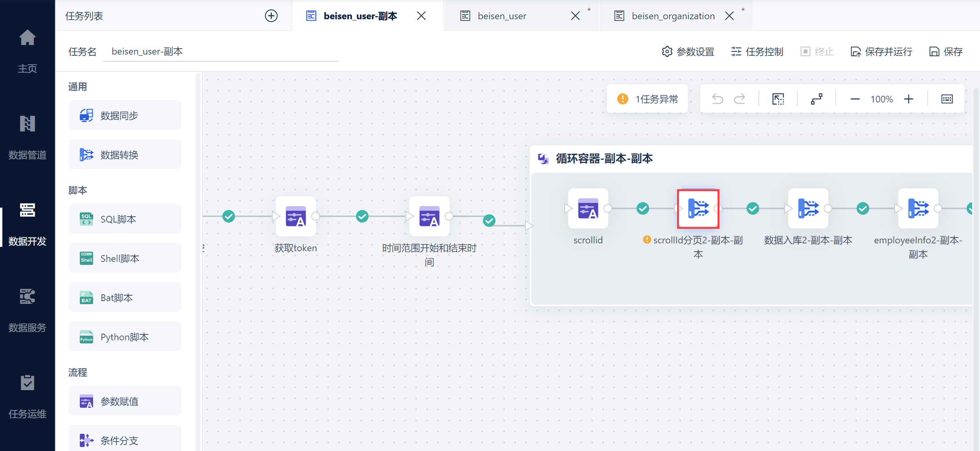The image size is (980, 451).
Task: Pick the Python脚本 component from palette
Action: click(x=125, y=337)
